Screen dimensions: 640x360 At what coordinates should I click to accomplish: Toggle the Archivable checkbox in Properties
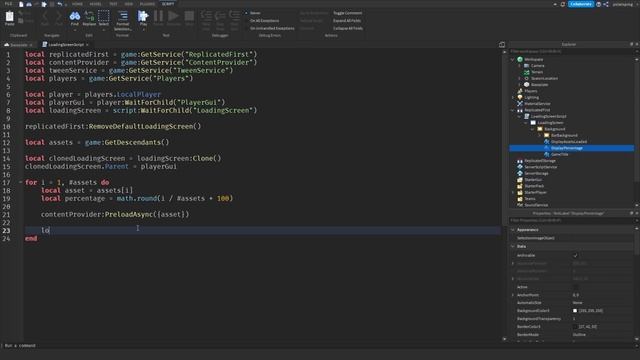pos(575,256)
